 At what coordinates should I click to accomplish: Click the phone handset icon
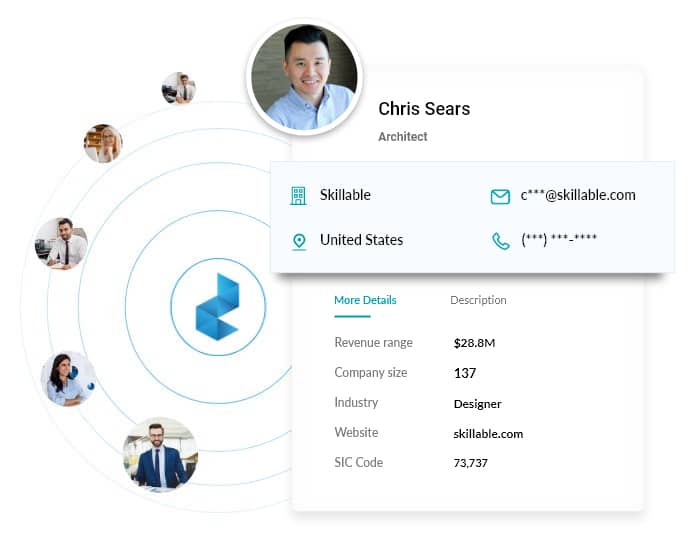pos(501,241)
